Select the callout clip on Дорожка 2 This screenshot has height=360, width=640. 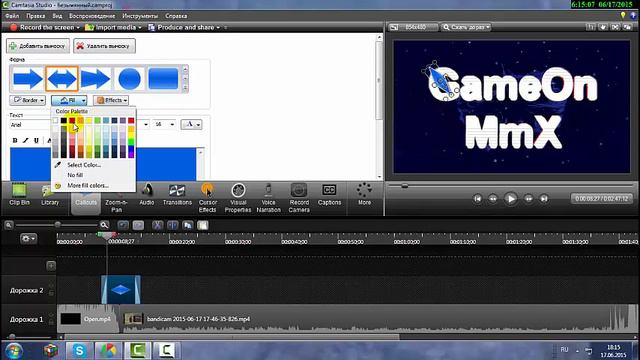pos(121,290)
